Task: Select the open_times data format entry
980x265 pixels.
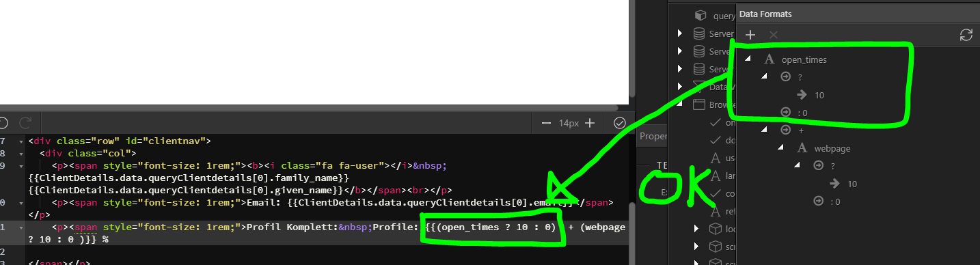Action: 804,59
